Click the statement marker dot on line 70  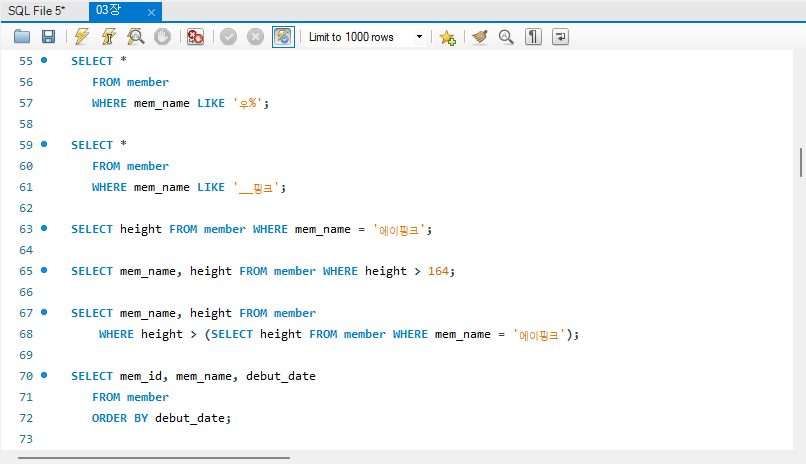(44, 375)
